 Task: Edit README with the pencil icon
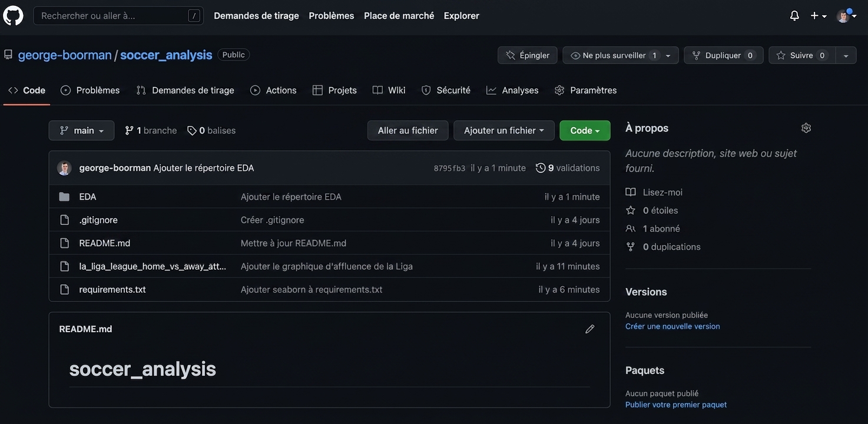[590, 329]
